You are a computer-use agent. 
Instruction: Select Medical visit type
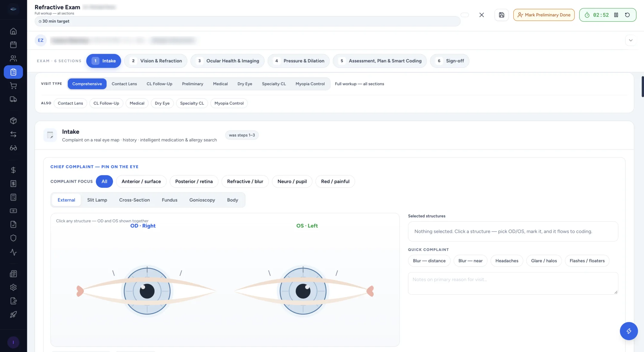(220, 84)
